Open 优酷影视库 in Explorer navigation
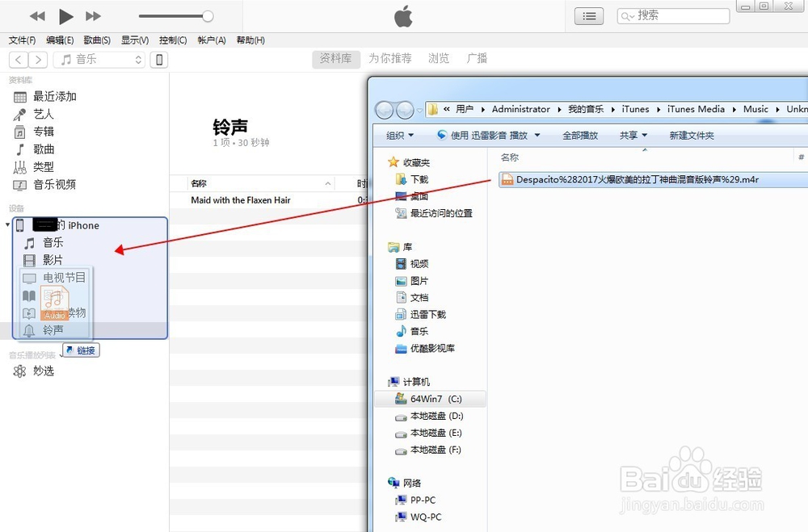This screenshot has width=808, height=532. [x=432, y=349]
